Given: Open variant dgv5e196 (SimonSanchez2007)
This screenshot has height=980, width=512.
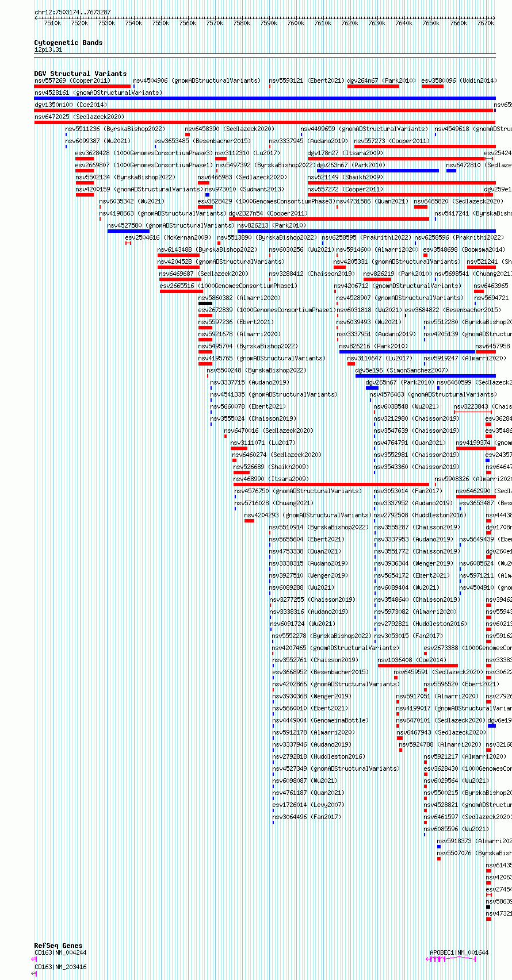Looking at the screenshot, I should (x=402, y=370).
